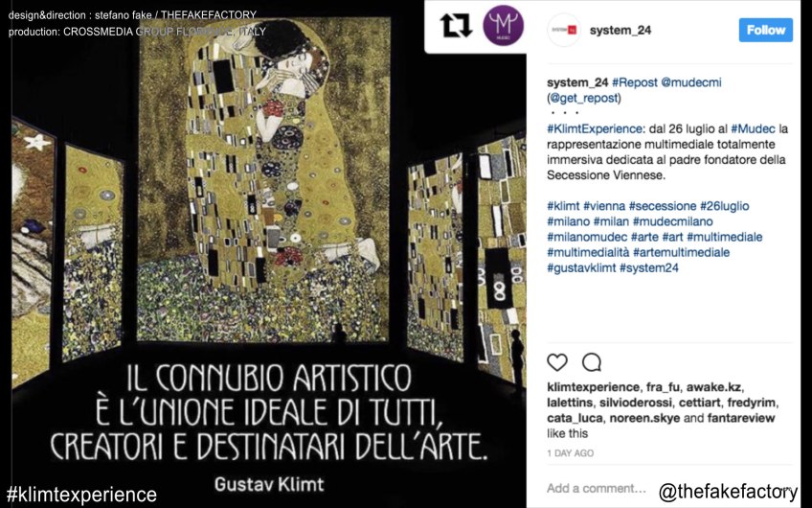Open the @mudecmi mention link
812x508 pixels.
690,81
